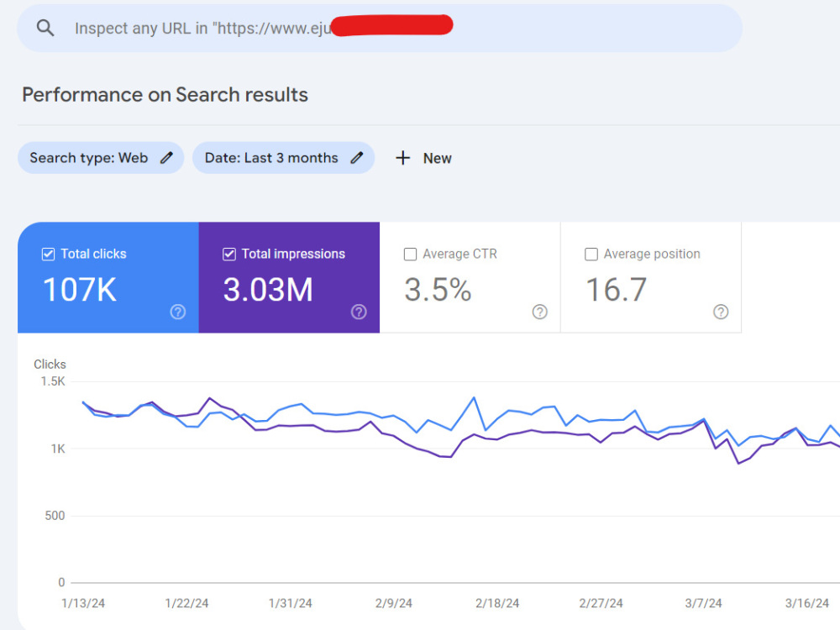Enable the Average CTR checkbox

(x=411, y=254)
